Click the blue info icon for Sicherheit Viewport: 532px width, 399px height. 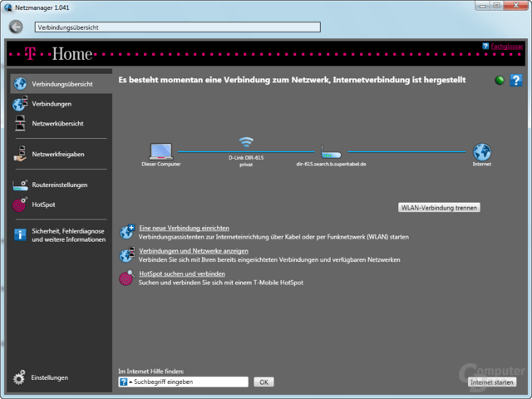pyautogui.click(x=20, y=234)
